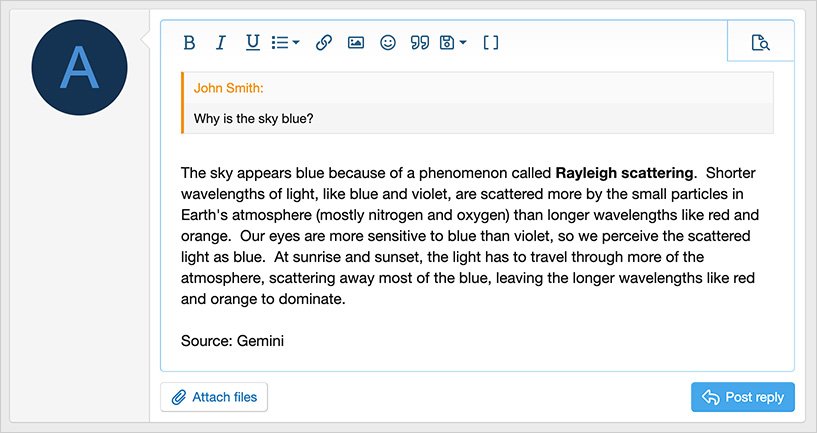The height and width of the screenshot is (433, 817).
Task: Open the save draft dropdown
Action: [x=453, y=43]
